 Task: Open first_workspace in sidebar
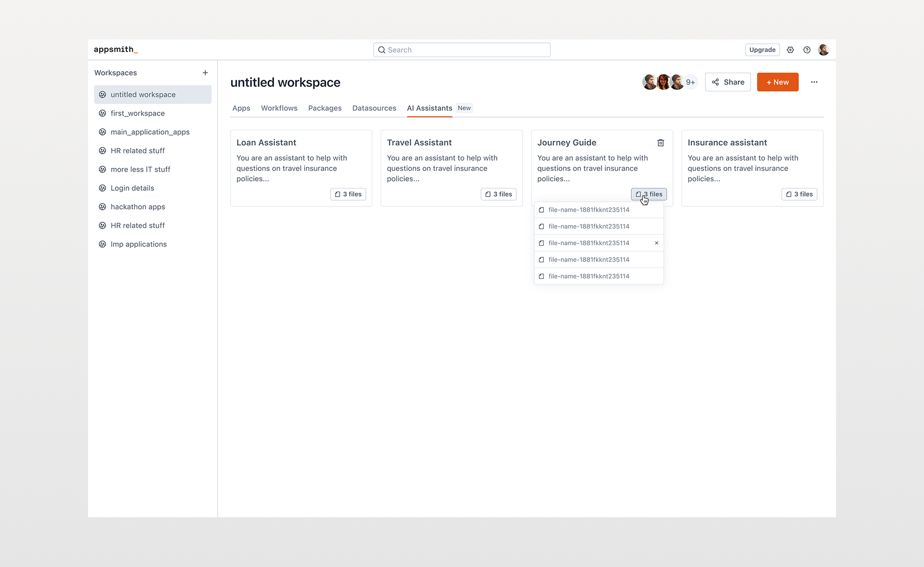[153, 113]
